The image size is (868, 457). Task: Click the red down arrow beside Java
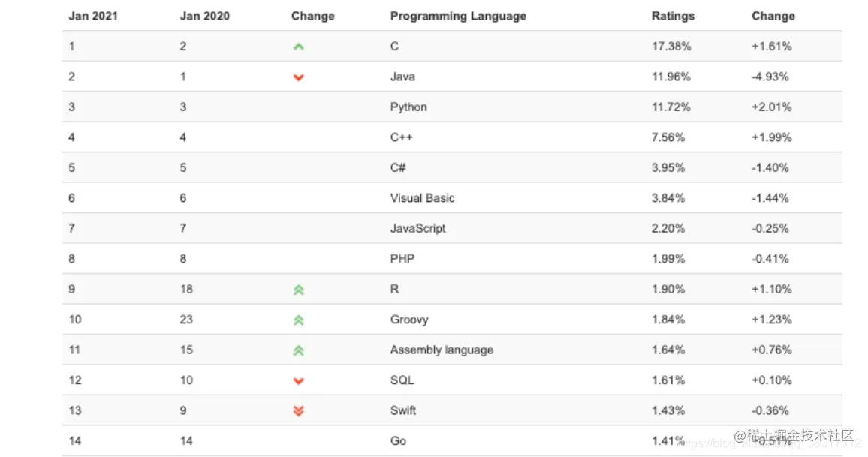(298, 77)
